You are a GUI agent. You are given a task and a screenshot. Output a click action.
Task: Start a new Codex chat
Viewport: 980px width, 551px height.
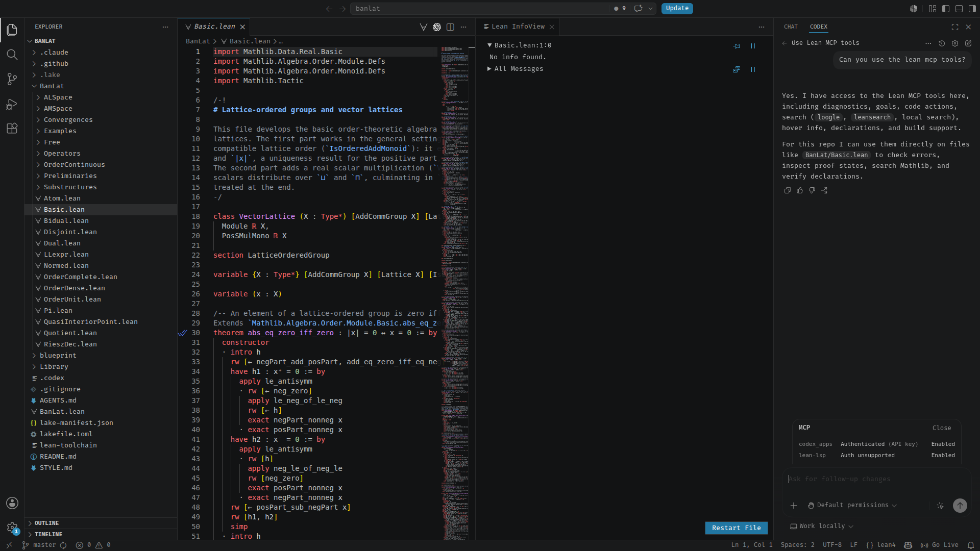pos(968,43)
